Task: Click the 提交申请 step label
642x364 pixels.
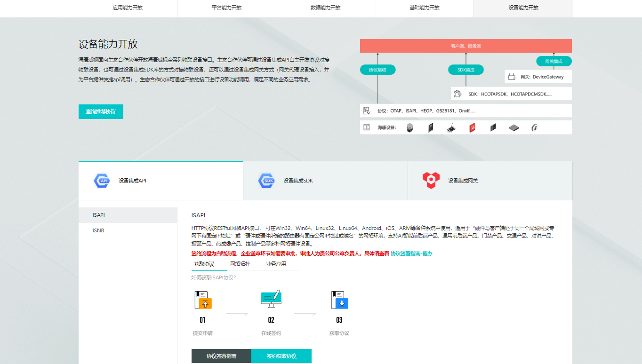Action: (203, 333)
